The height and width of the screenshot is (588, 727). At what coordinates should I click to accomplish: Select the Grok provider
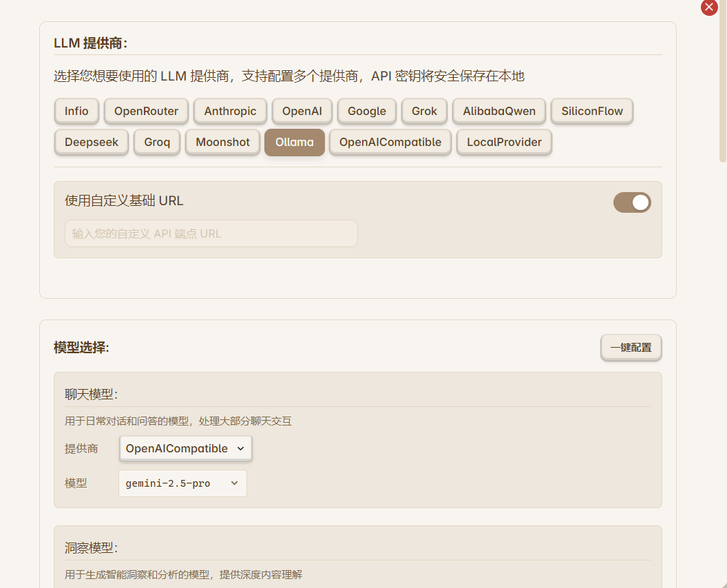424,112
